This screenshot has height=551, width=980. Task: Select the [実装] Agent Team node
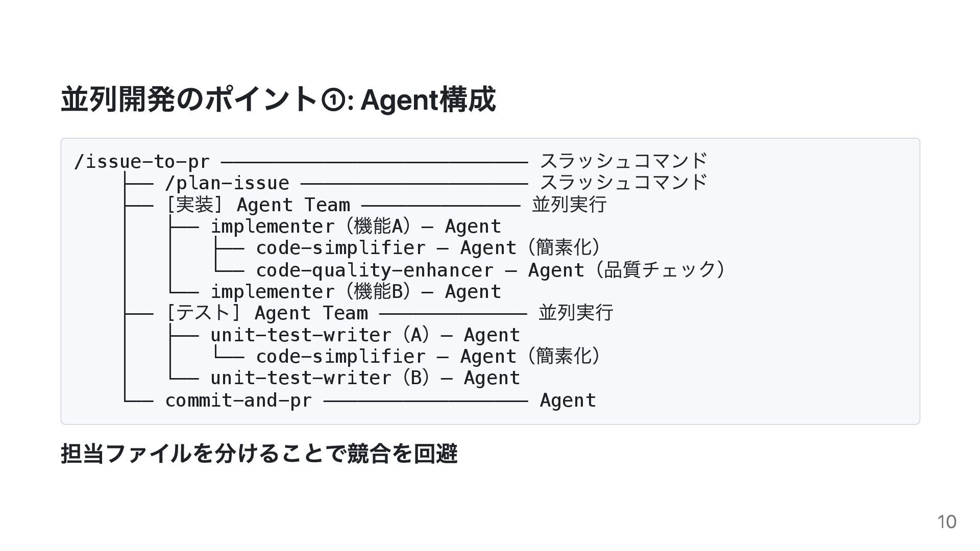[x=258, y=205]
